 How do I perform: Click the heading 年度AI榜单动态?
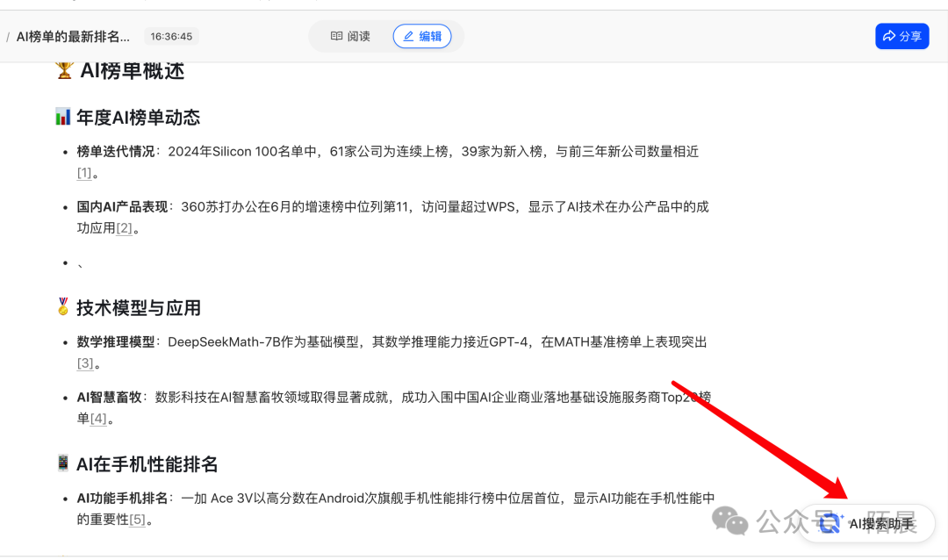(x=138, y=118)
